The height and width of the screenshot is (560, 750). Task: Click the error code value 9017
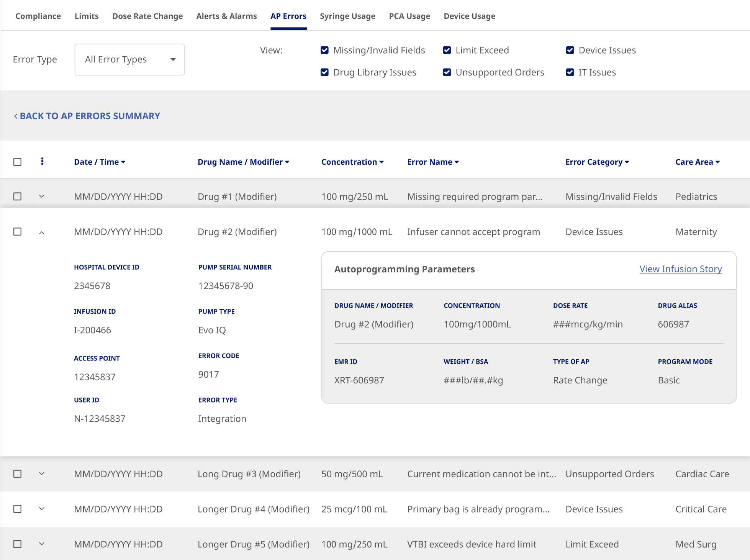point(209,374)
